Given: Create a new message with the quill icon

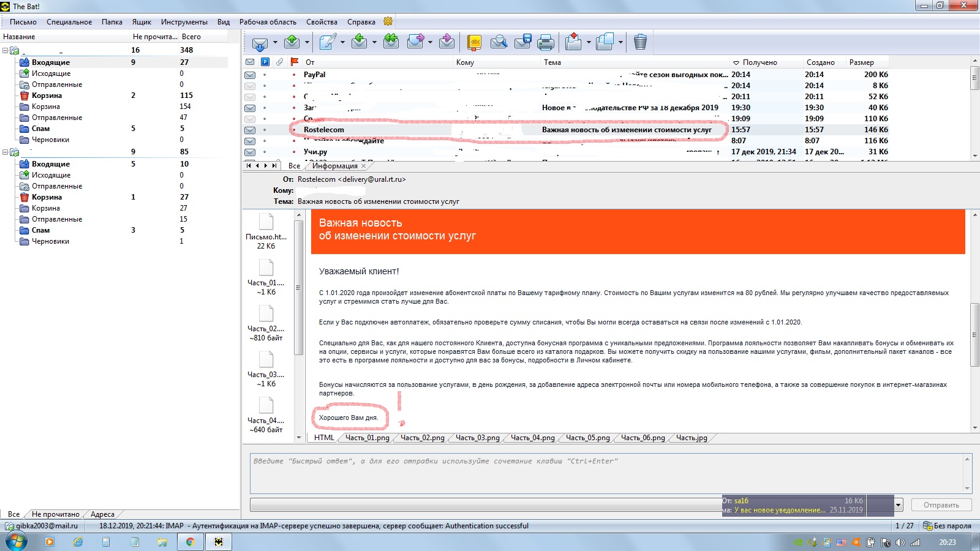Looking at the screenshot, I should tap(328, 42).
